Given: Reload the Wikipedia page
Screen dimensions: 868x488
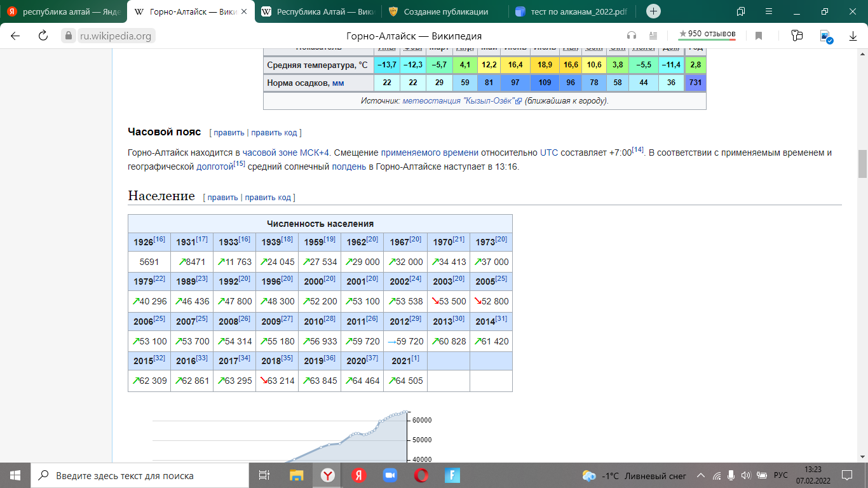Looking at the screenshot, I should click(43, 36).
